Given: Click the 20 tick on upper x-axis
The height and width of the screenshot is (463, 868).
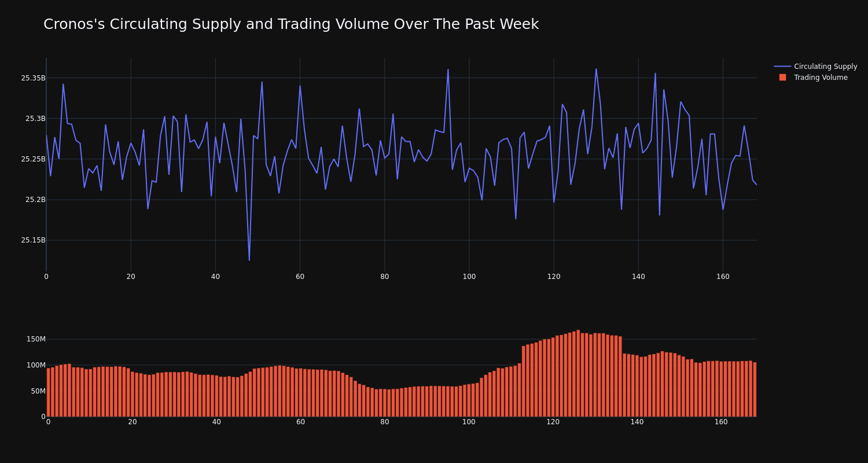Looking at the screenshot, I should [131, 277].
